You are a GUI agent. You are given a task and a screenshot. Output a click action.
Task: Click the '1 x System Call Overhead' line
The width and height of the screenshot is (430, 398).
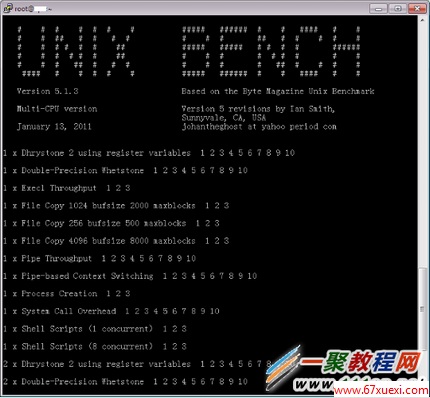pyautogui.click(x=111, y=311)
